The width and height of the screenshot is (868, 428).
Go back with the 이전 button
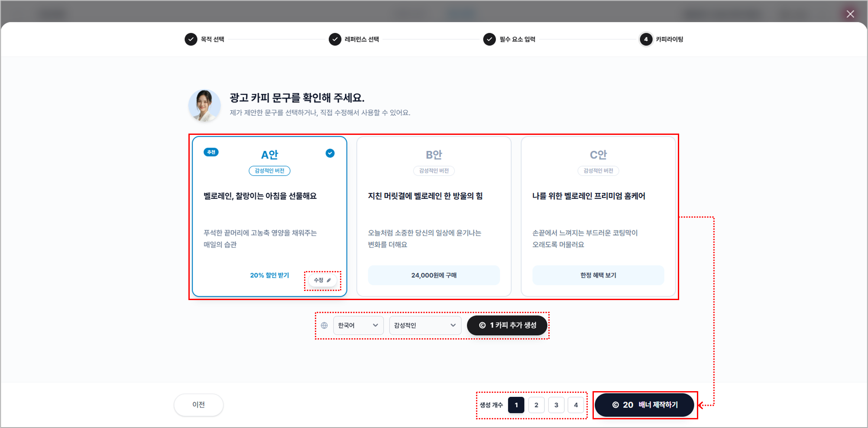(198, 405)
